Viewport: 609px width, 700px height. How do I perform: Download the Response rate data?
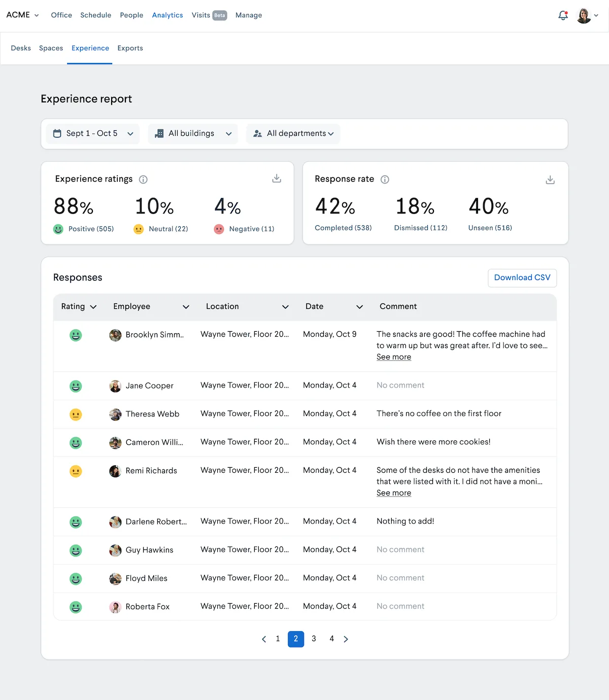(550, 180)
